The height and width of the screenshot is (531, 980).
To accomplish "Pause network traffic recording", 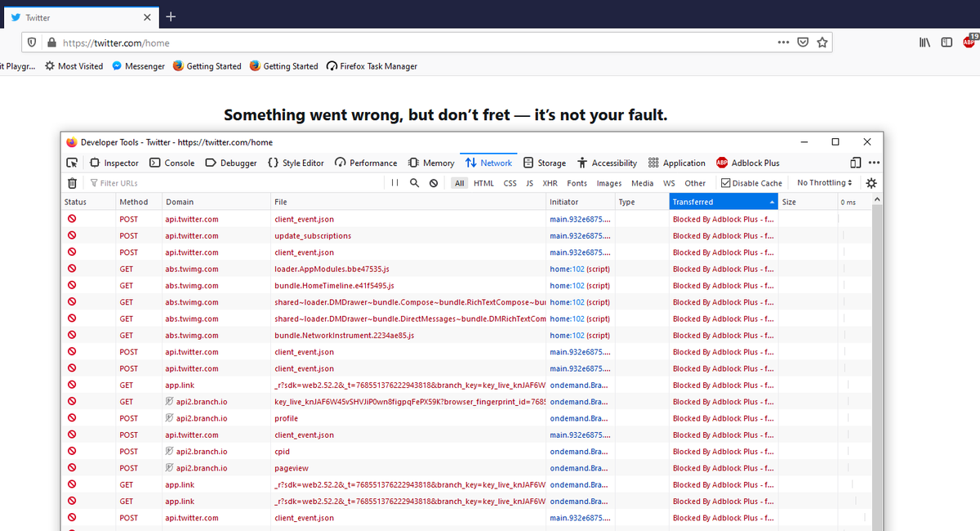I will (x=394, y=183).
